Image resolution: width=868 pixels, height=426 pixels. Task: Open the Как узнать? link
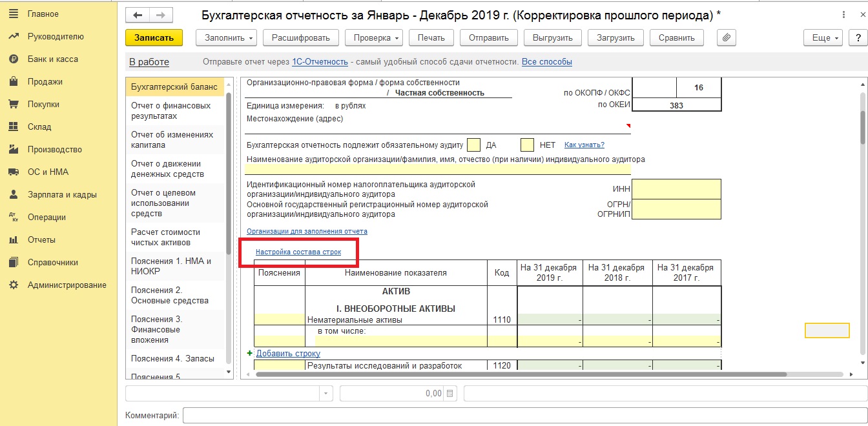[584, 145]
